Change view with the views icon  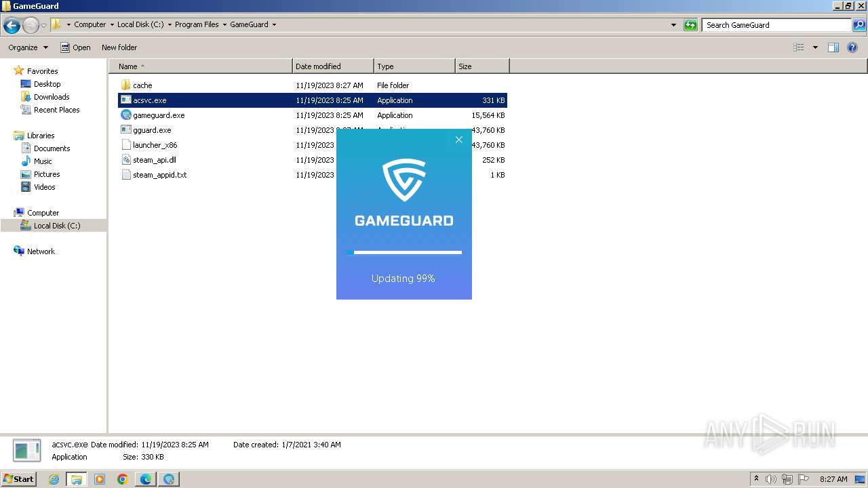click(799, 47)
